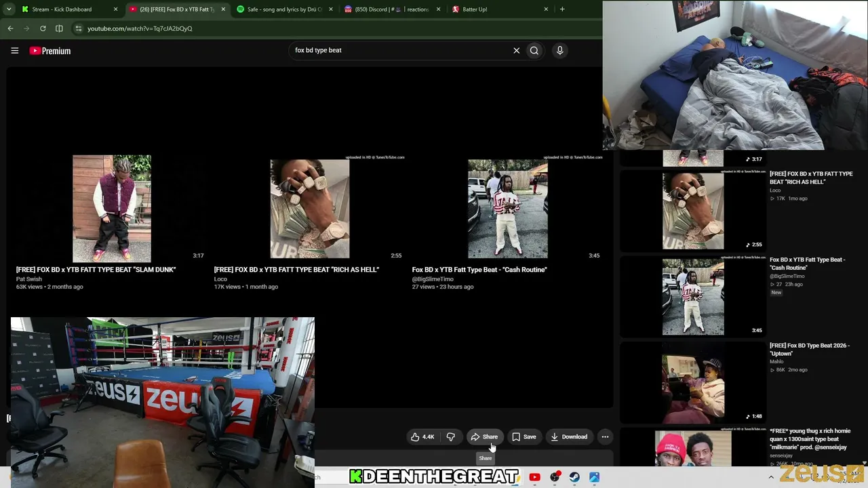Open the browser split view icon
868x488 pixels.
click(x=59, y=28)
